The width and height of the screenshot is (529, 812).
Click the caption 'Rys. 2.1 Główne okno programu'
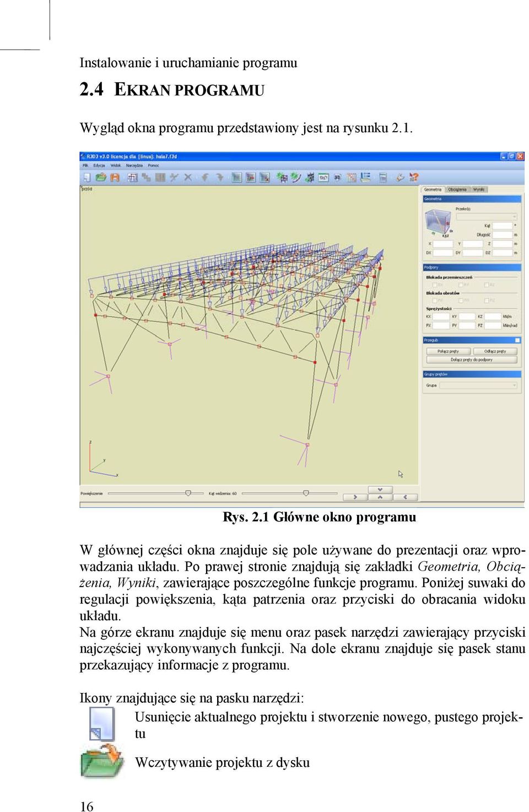point(319,517)
